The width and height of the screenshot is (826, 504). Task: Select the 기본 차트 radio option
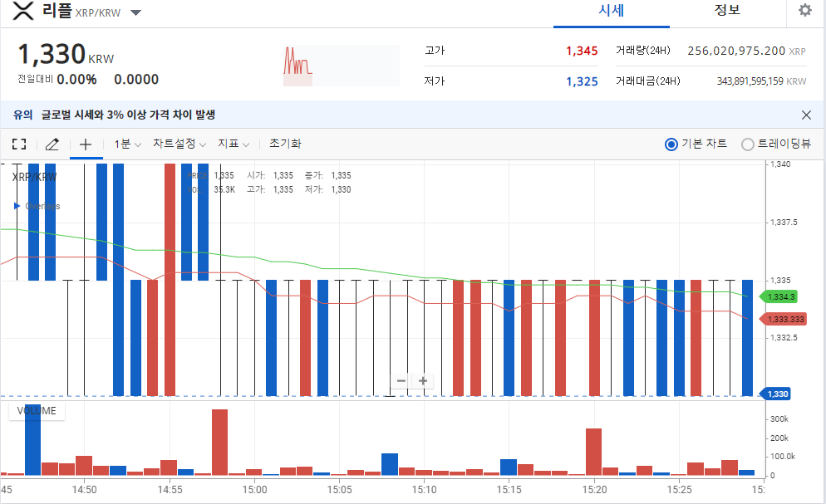pos(671,144)
